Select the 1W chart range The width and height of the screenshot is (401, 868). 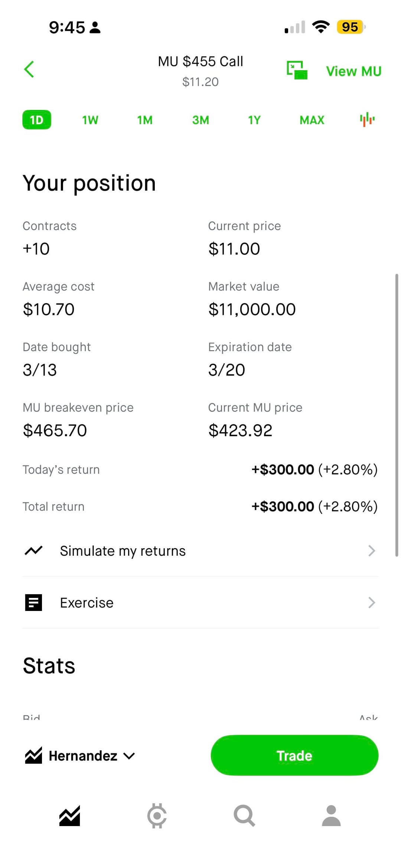tap(90, 120)
